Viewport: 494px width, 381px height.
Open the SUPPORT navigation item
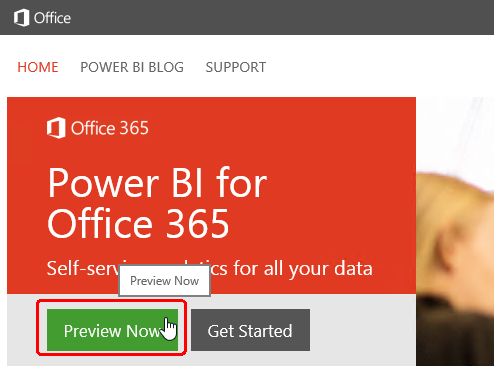click(236, 67)
